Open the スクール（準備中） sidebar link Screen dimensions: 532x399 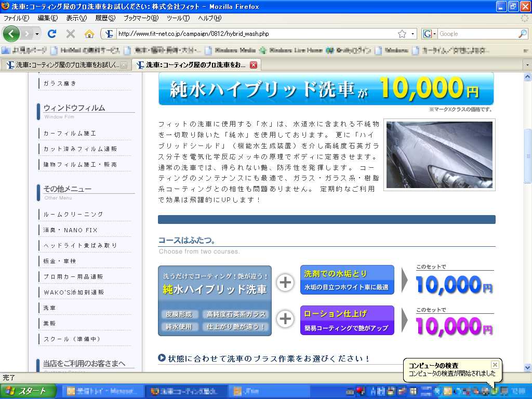pyautogui.click(x=72, y=339)
